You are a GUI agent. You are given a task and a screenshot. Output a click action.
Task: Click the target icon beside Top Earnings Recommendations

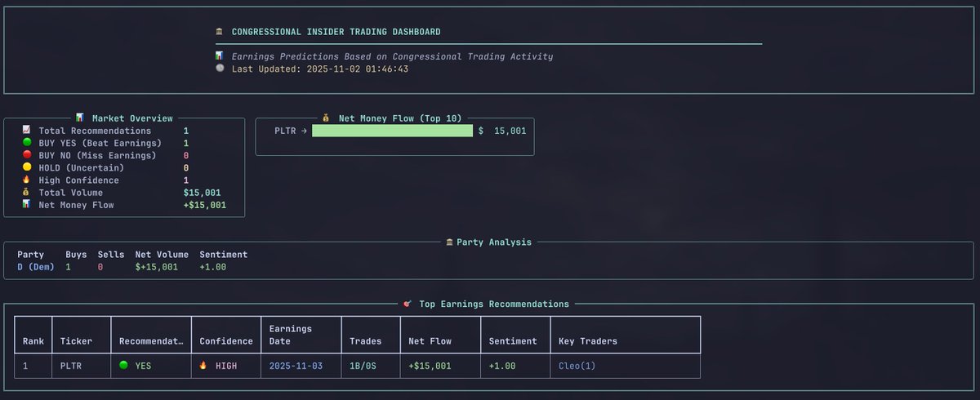tap(408, 304)
